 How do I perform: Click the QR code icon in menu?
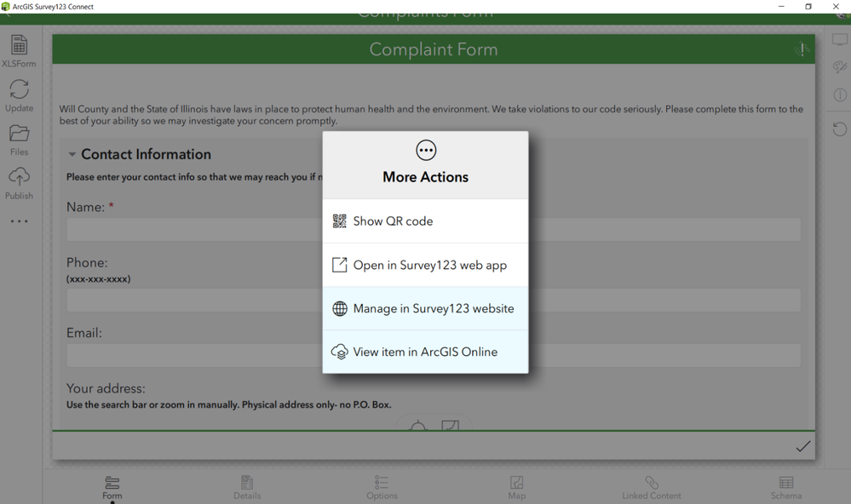[339, 221]
